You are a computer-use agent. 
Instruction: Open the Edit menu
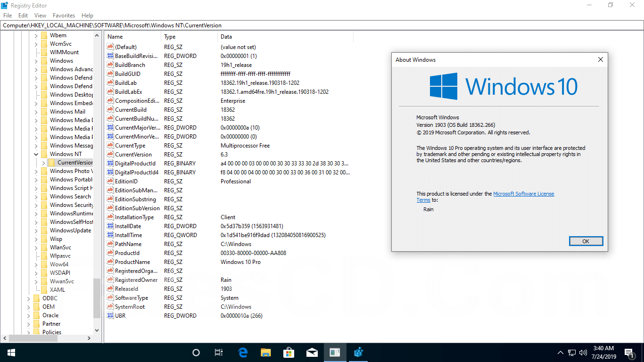23,16
